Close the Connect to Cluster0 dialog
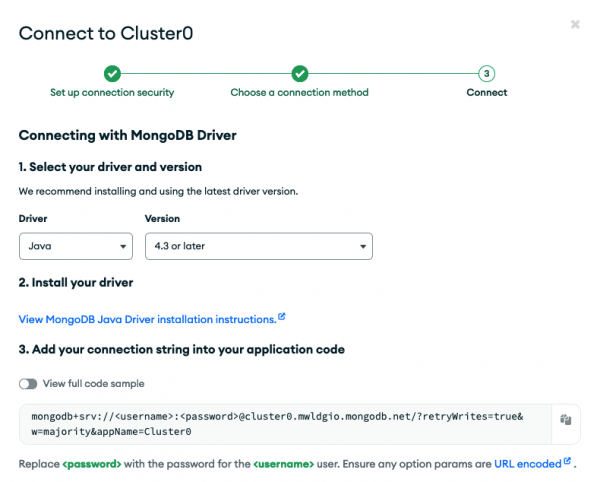The height and width of the screenshot is (482, 600). 575,24
